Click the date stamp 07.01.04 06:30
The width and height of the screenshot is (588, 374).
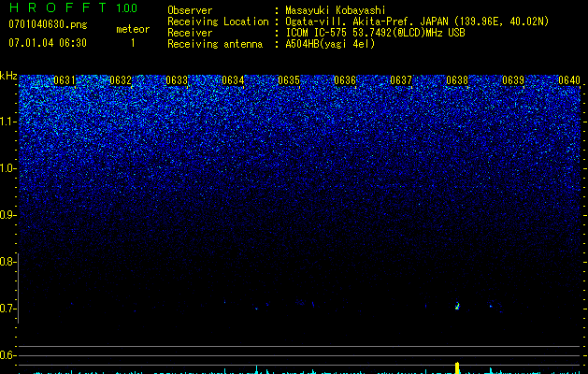(x=48, y=43)
